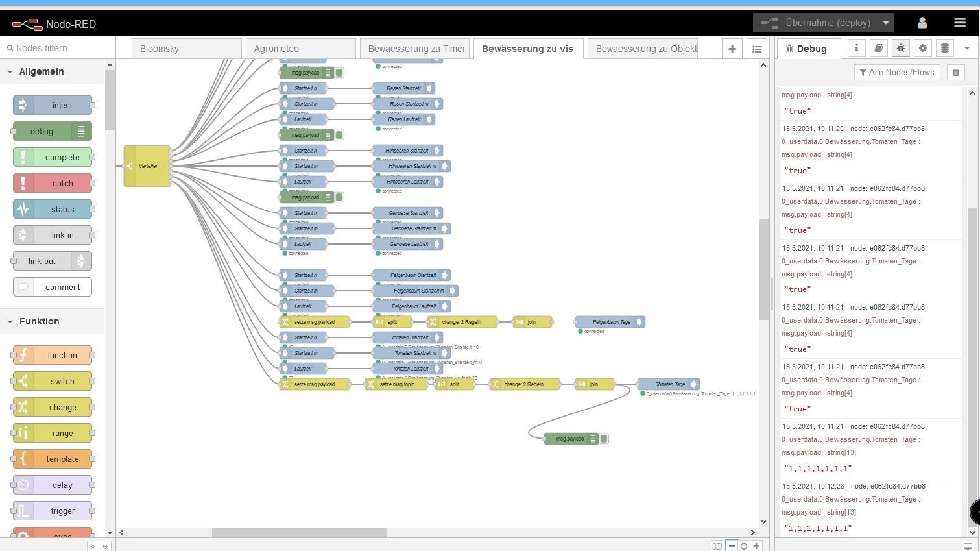Zoom in the flow canvas
Image resolution: width=980 pixels, height=551 pixels.
pos(756,546)
